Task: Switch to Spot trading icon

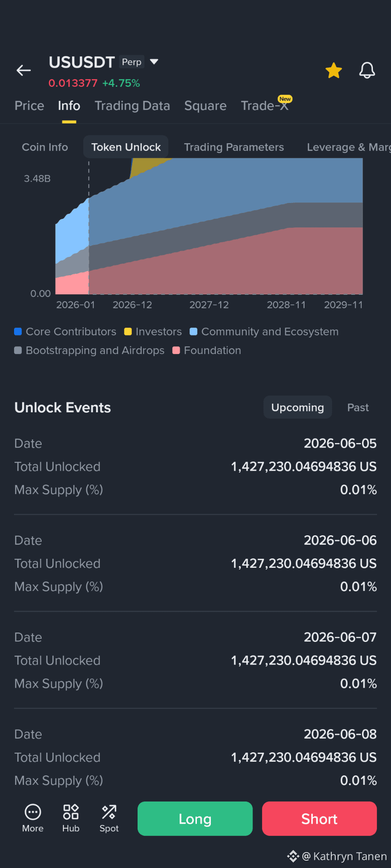Action: point(109,812)
